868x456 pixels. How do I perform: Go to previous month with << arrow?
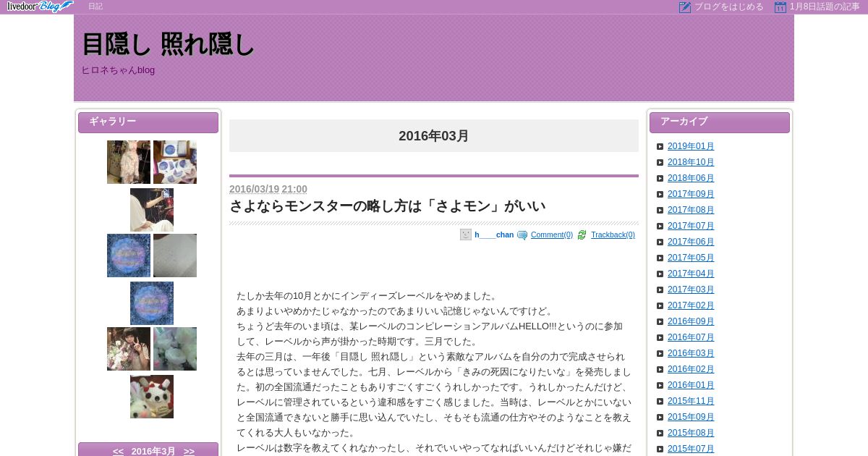click(x=118, y=451)
